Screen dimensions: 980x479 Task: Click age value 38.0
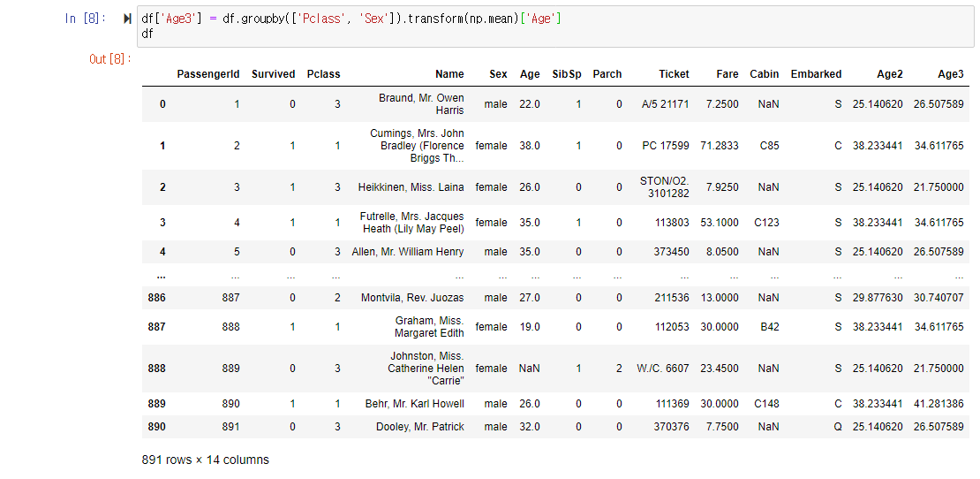pos(530,146)
